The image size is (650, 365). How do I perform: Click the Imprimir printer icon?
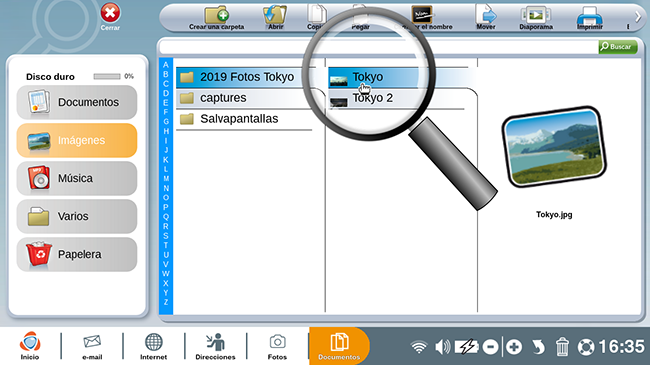pyautogui.click(x=589, y=16)
